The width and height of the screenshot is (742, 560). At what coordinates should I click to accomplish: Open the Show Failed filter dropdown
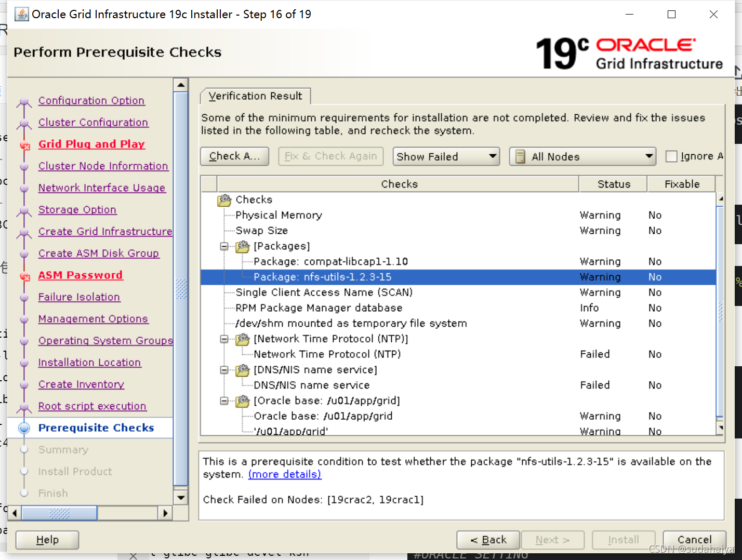click(x=446, y=156)
